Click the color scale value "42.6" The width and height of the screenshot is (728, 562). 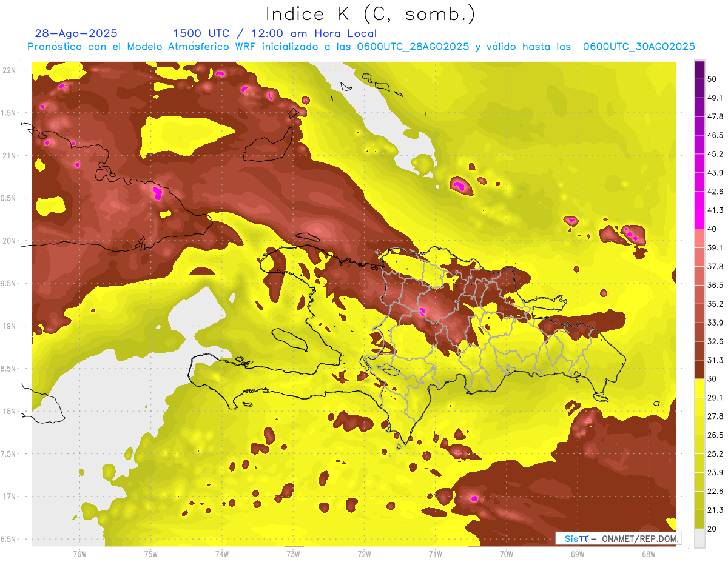tap(715, 192)
